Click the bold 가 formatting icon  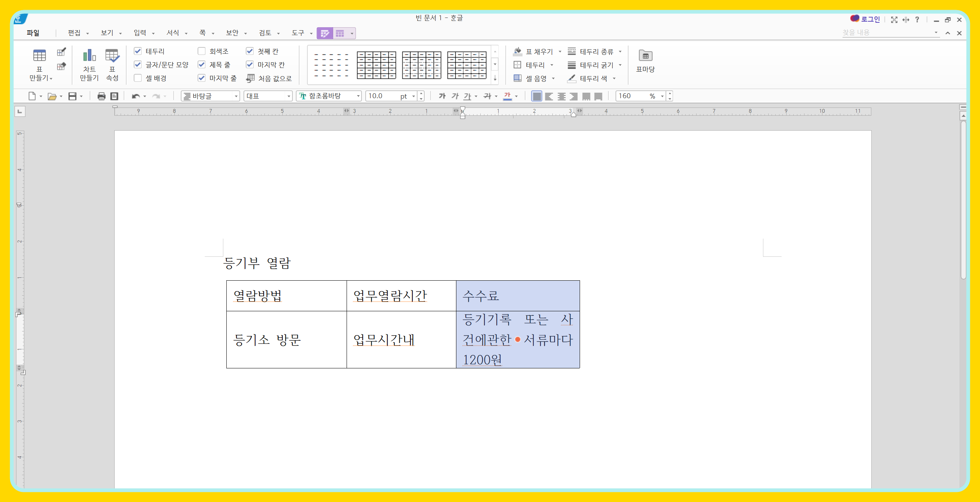(442, 96)
